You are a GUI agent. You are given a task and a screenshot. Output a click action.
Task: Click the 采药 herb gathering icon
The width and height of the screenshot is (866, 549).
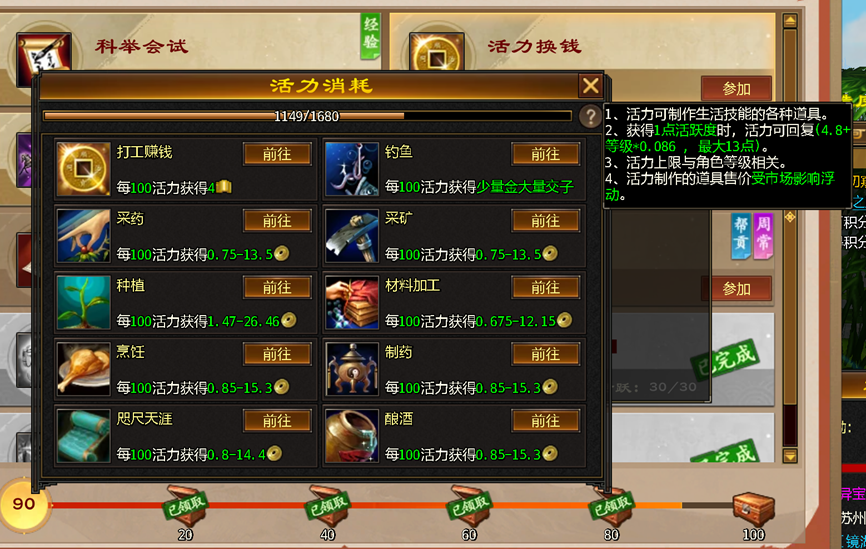pos(83,236)
